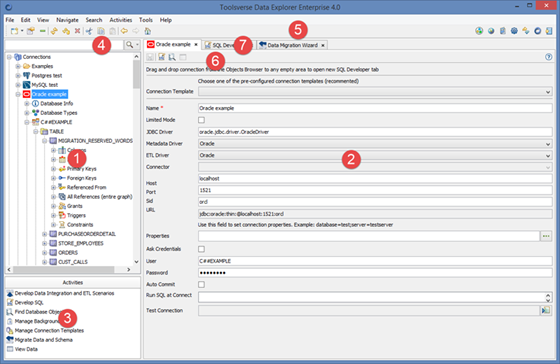Image resolution: width=560 pixels, height=364 pixels.
Task: Open the ETL Driver dropdown
Action: click(548, 156)
